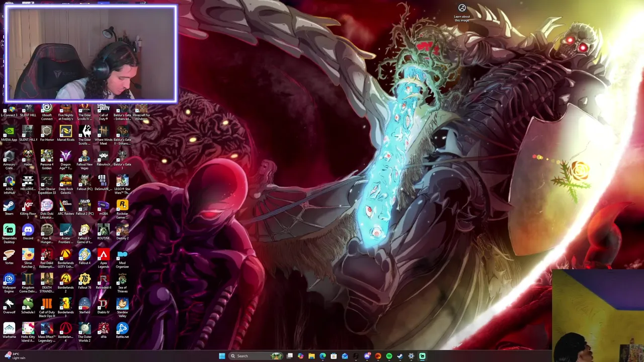Open Settings gear on the taskbar
This screenshot has width=644, height=362.
pos(411,356)
